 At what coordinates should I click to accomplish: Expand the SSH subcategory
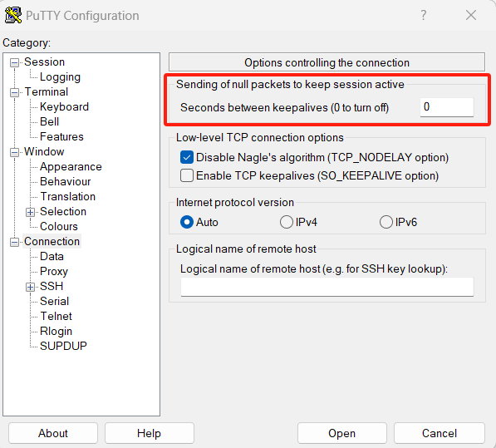[x=30, y=287]
